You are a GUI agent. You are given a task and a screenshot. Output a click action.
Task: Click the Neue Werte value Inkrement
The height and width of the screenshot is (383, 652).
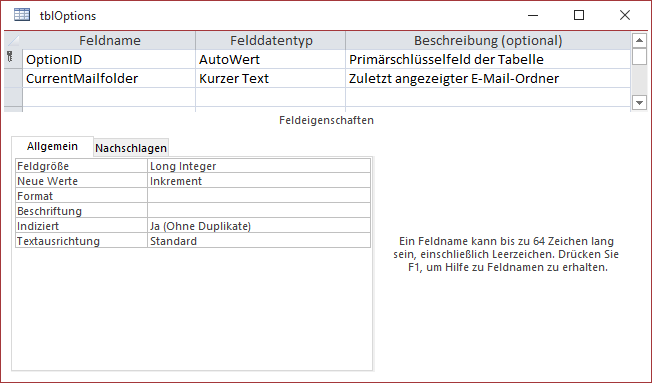[x=259, y=181]
